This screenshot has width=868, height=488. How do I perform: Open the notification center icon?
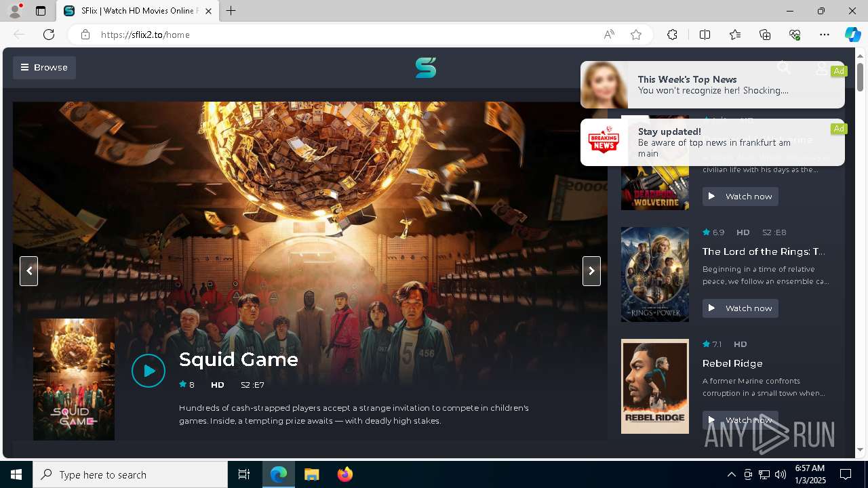pos(846,474)
